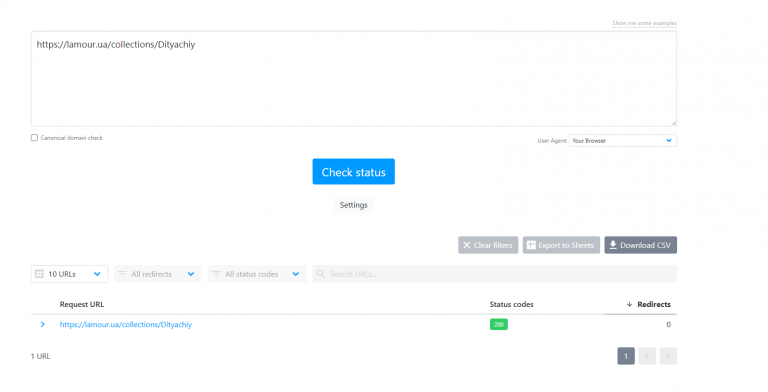Click the download arrow icon in Download CSV
This screenshot has width=768, height=392.
point(613,245)
